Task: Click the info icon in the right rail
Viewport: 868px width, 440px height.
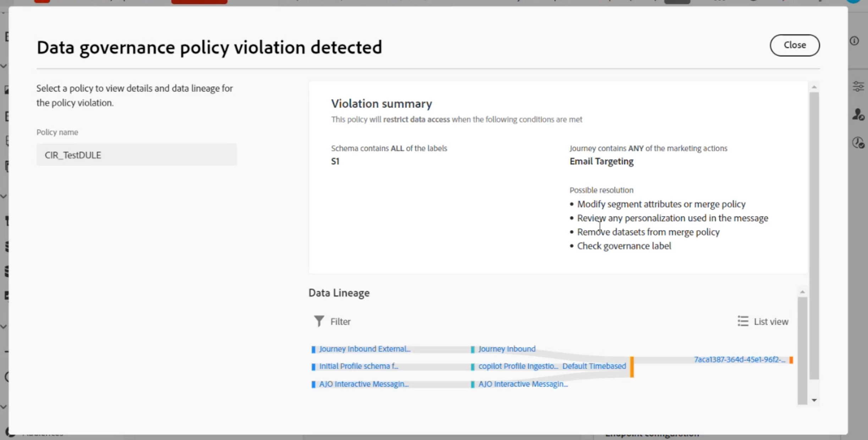Action: coord(854,41)
